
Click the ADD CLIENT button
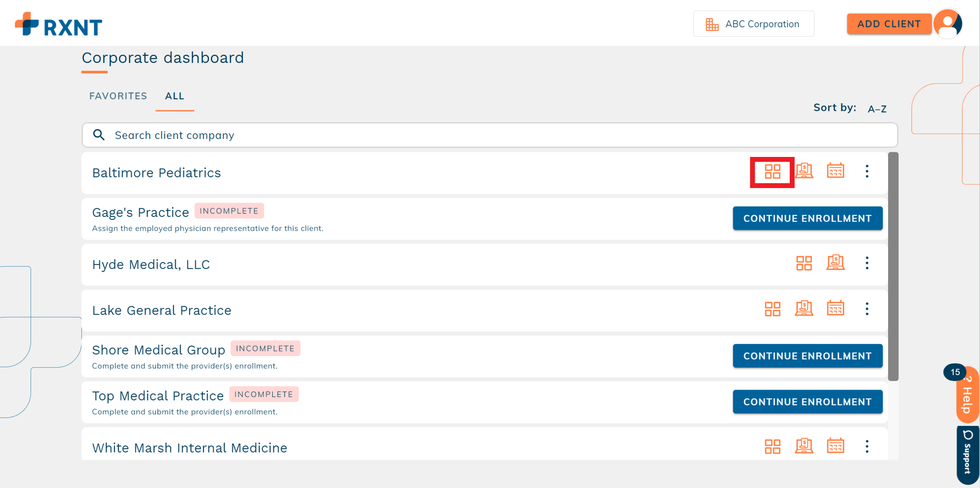(x=889, y=24)
